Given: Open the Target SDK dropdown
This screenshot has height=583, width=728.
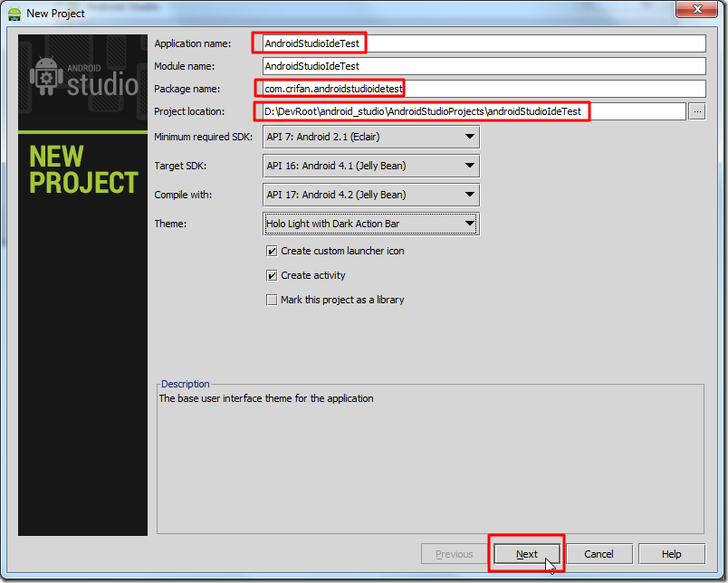Looking at the screenshot, I should point(371,166).
